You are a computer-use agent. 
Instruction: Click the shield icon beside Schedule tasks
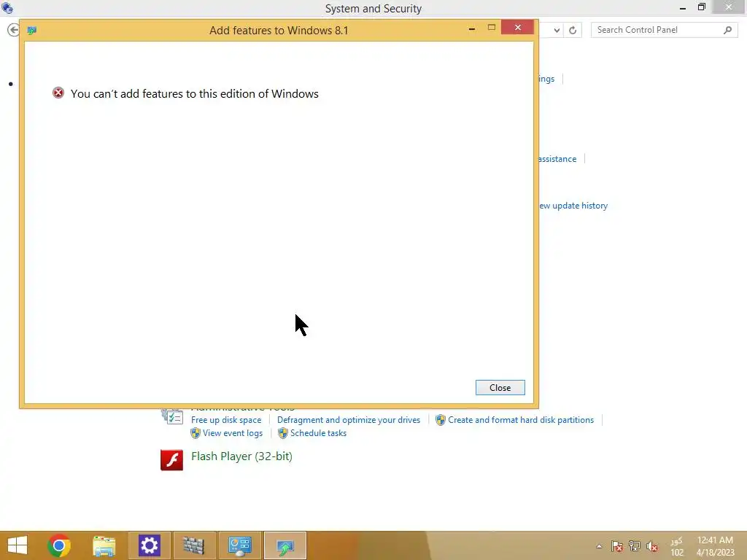[283, 433]
